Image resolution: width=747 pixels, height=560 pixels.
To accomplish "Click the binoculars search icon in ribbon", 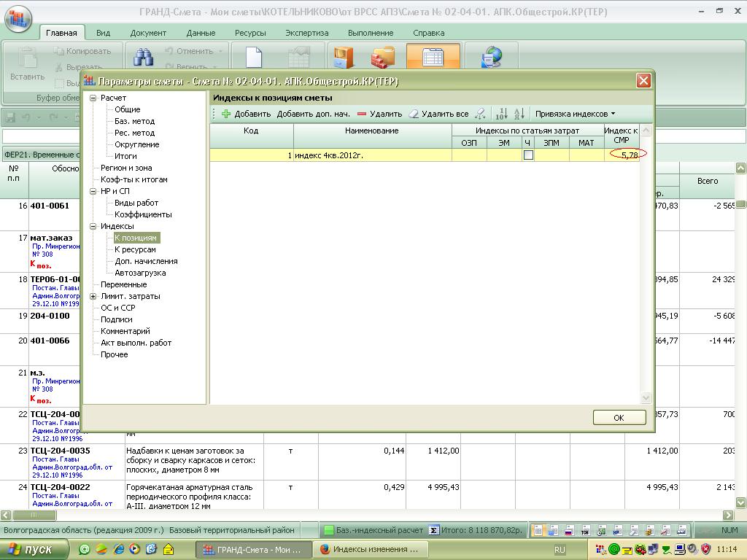I will click(x=144, y=58).
